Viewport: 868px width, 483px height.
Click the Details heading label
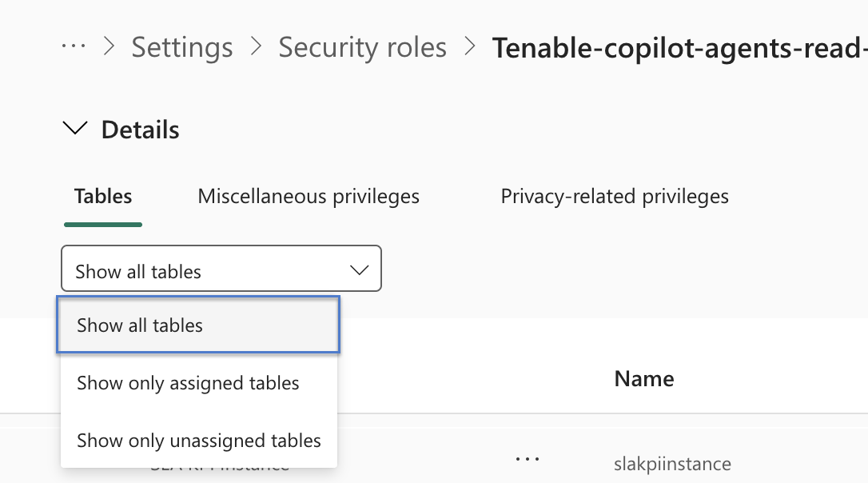click(140, 130)
